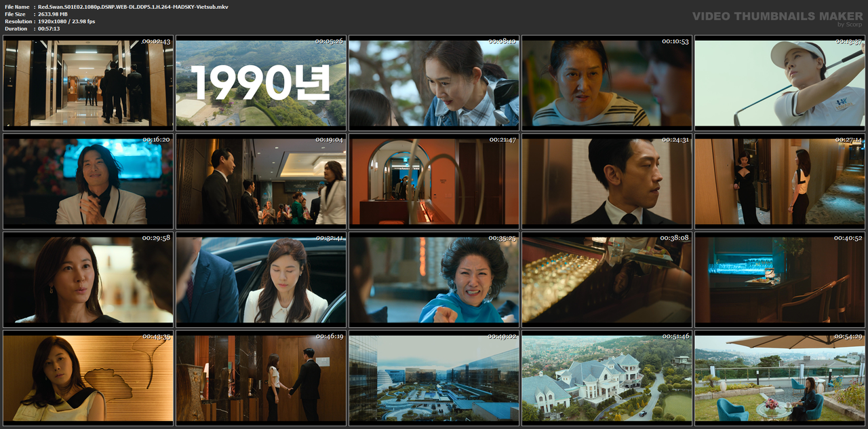The height and width of the screenshot is (429, 868).
Task: Click the resolution value 1920x1080 / 23.98 fps
Action: tap(66, 21)
